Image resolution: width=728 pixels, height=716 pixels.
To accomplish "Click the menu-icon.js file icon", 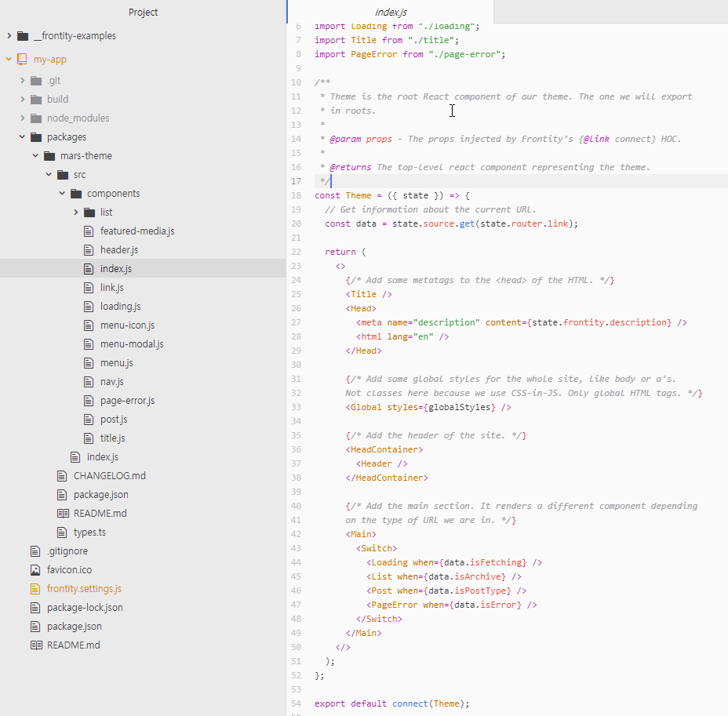I will pos(89,325).
